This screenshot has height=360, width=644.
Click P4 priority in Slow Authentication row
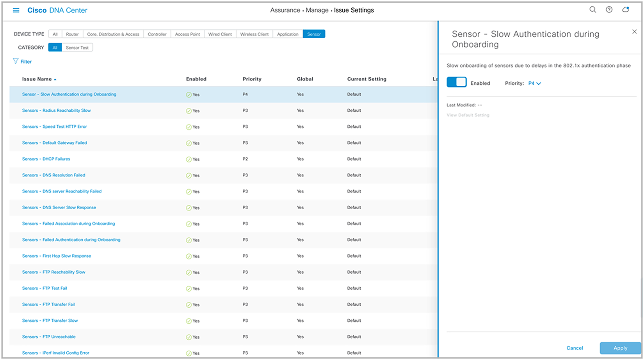245,94
